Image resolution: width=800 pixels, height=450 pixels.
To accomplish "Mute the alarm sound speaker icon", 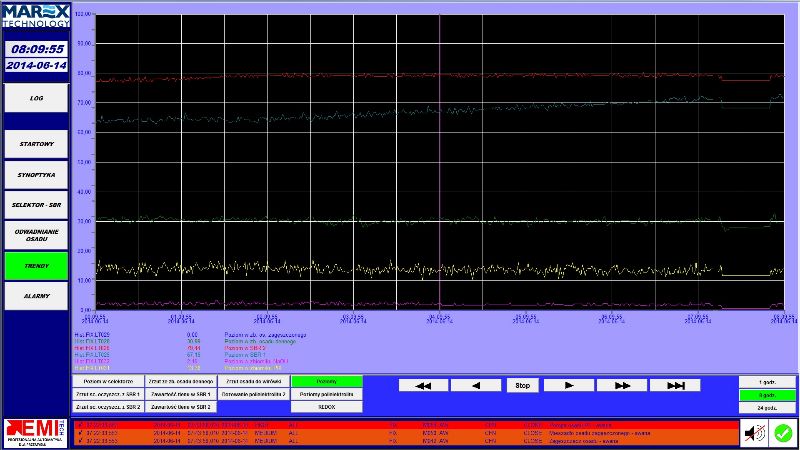I will tap(755, 432).
